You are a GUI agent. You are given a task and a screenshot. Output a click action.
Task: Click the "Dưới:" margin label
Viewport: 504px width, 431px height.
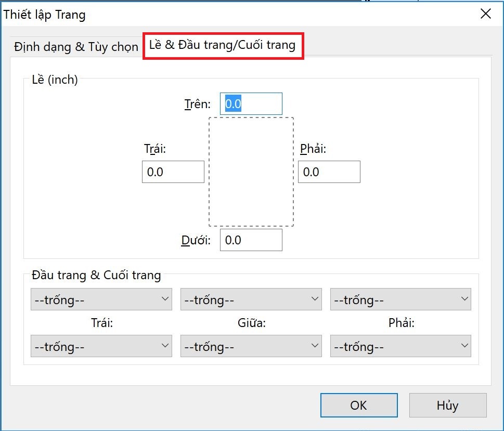(196, 241)
